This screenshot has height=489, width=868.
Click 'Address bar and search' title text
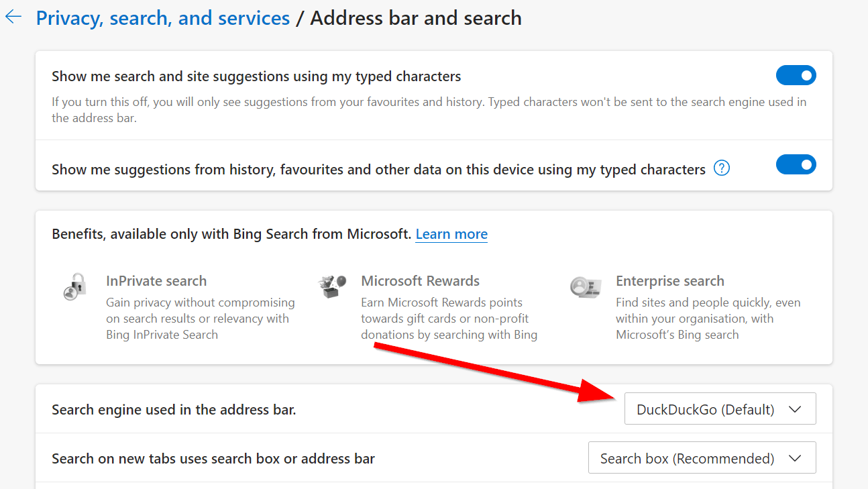416,18
